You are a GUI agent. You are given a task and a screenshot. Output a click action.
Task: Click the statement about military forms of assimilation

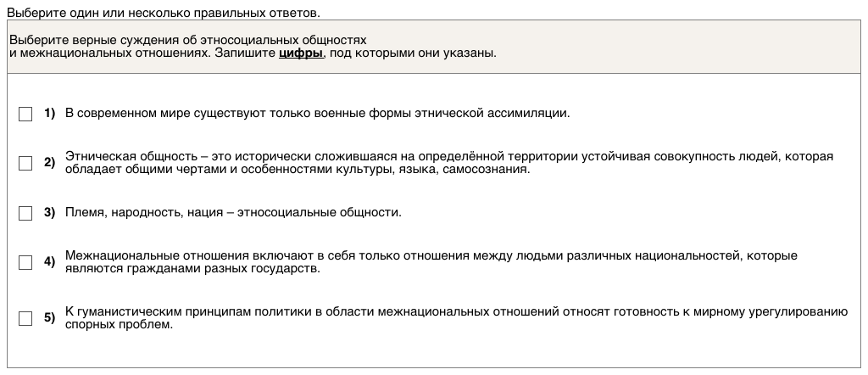317,113
